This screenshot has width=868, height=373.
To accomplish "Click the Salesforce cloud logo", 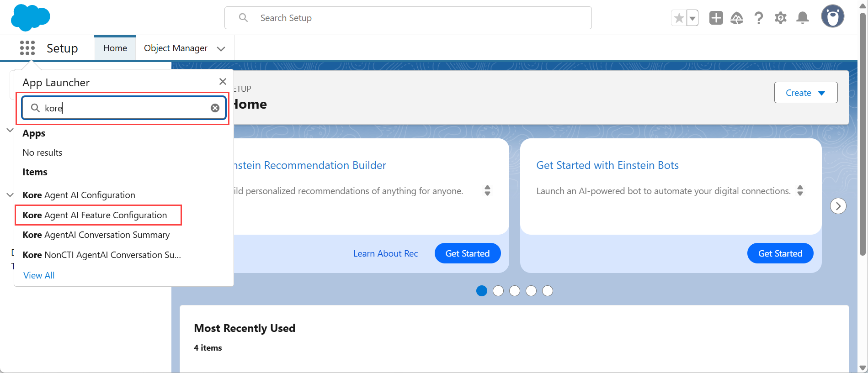I will tap(30, 18).
